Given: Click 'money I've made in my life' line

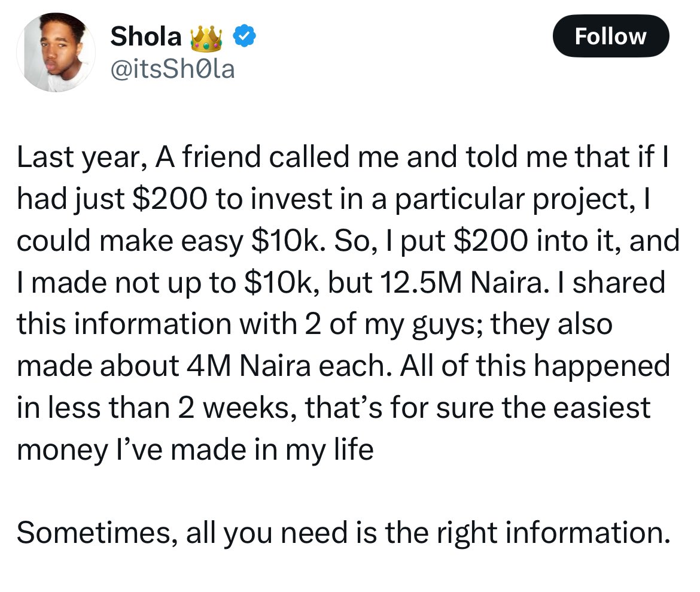Looking at the screenshot, I should point(195,450).
